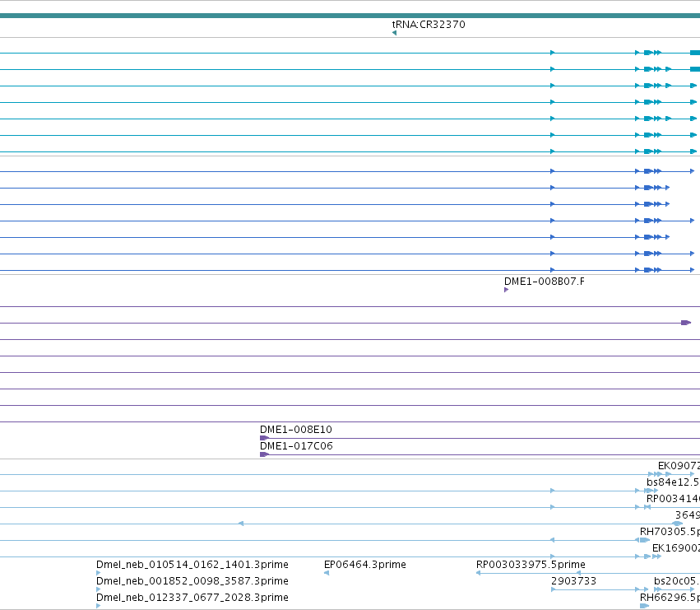The image size is (700, 610).
Task: Click the Dmel_neb_012337_0677_2028.3prime label
Action: [x=192, y=598]
